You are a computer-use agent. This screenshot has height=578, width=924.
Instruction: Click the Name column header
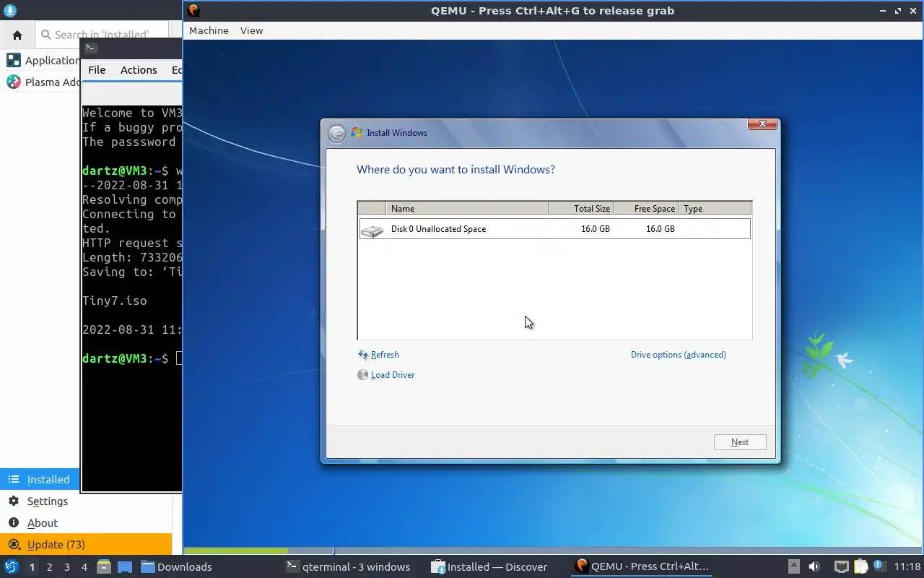tap(468, 209)
